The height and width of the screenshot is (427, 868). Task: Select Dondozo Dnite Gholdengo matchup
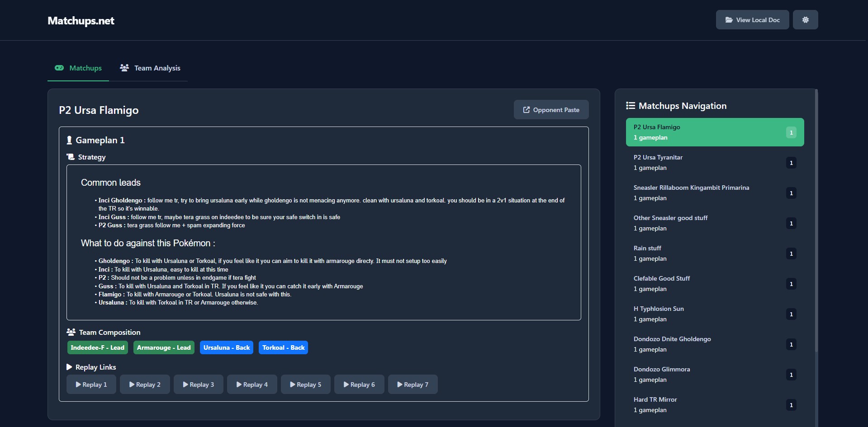[715, 344]
